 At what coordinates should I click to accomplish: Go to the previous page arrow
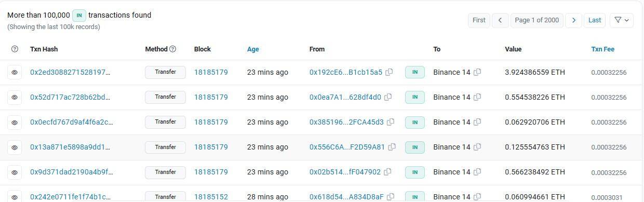[500, 20]
